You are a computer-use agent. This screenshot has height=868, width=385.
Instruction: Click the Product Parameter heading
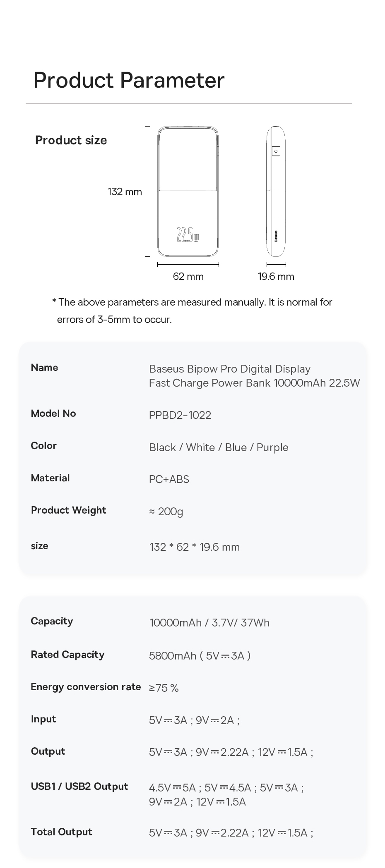click(x=129, y=80)
